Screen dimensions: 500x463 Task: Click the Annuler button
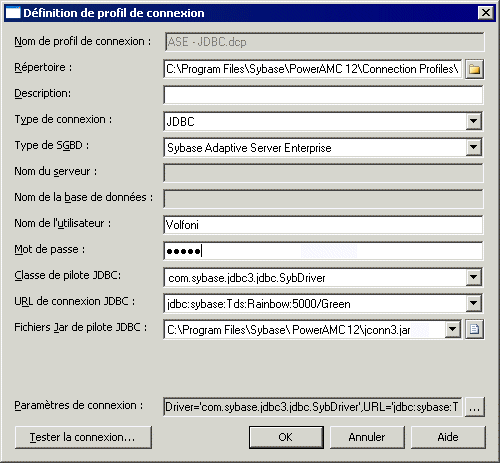pos(367,437)
